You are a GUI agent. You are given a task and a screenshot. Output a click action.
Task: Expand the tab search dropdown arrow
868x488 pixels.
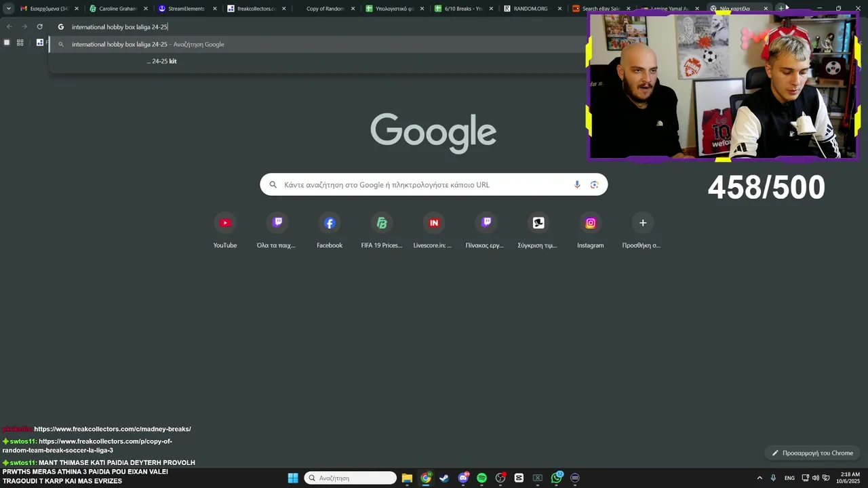click(9, 8)
